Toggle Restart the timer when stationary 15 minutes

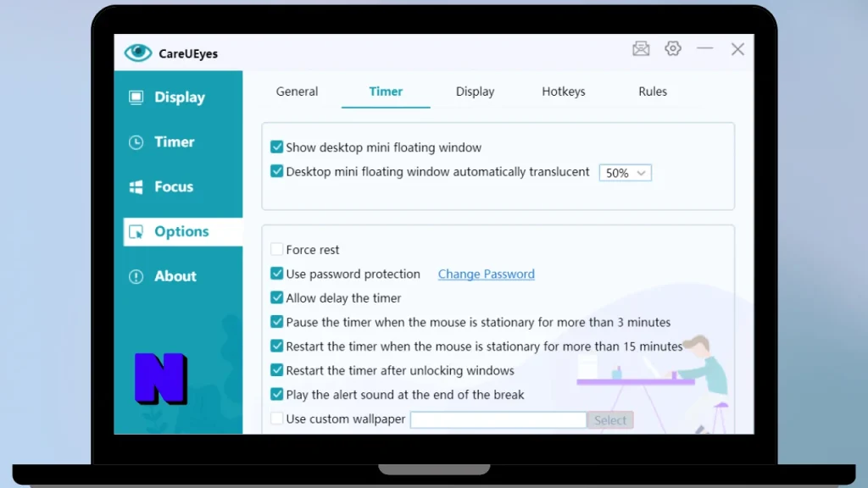point(276,347)
